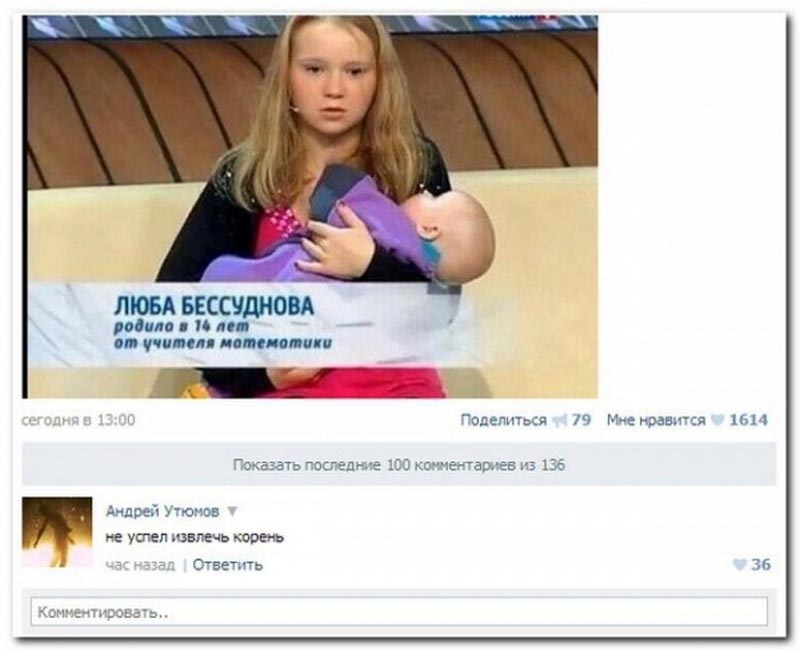This screenshot has width=800, height=651.
Task: Open the сегодня в 13:00 post timestamp
Action: tap(79, 420)
